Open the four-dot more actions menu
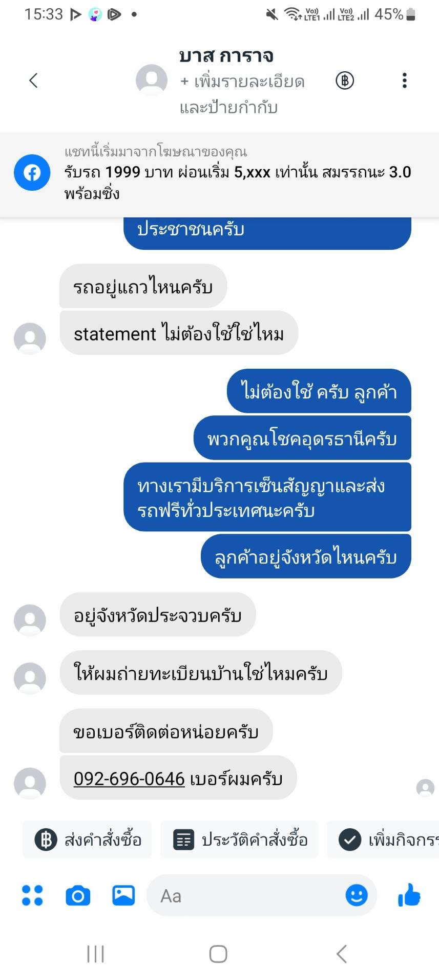439x980 pixels. coord(32,895)
